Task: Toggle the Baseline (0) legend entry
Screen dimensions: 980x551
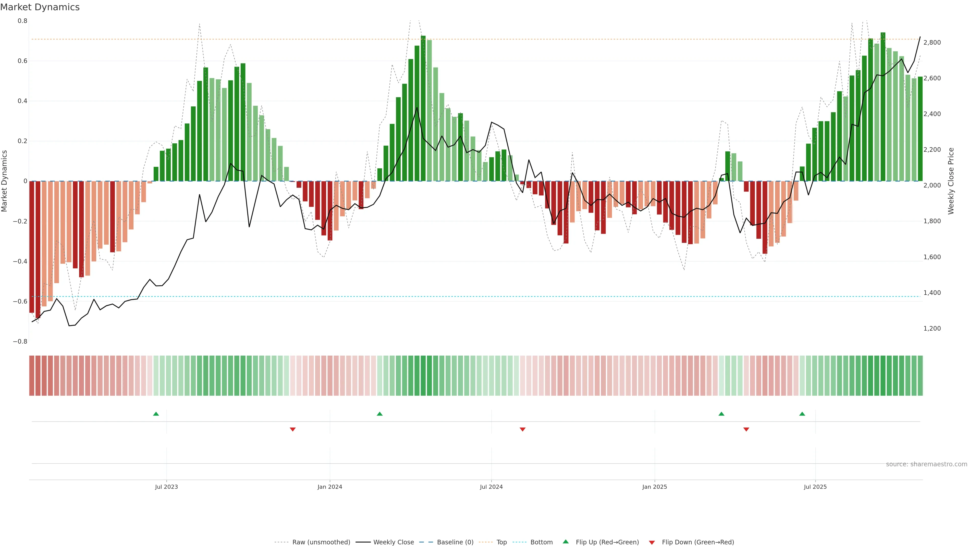Action: [x=455, y=542]
